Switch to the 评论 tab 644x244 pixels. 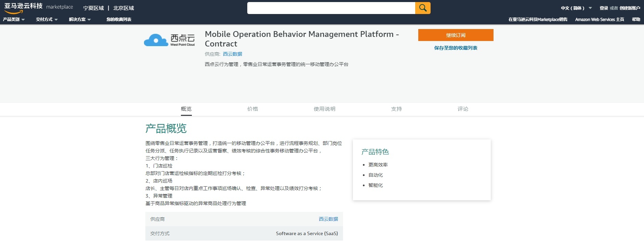[463, 109]
